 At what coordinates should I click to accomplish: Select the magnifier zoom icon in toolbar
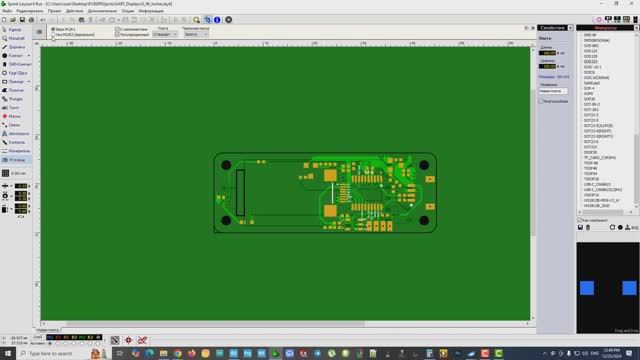[196, 20]
